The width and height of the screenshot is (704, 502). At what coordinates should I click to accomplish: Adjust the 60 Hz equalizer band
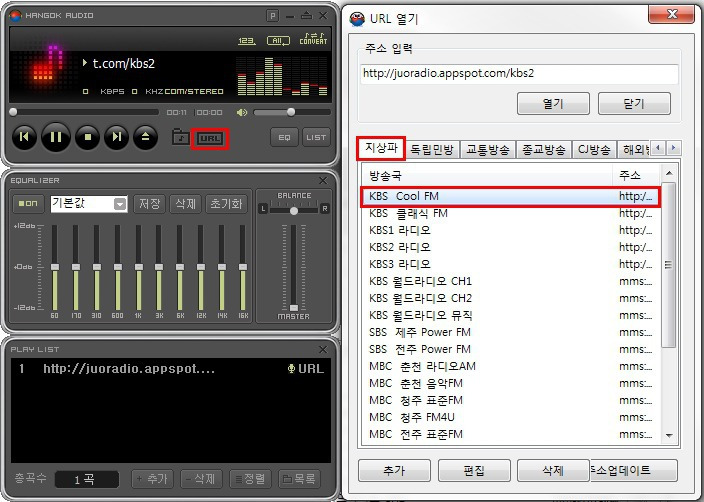(x=55, y=267)
